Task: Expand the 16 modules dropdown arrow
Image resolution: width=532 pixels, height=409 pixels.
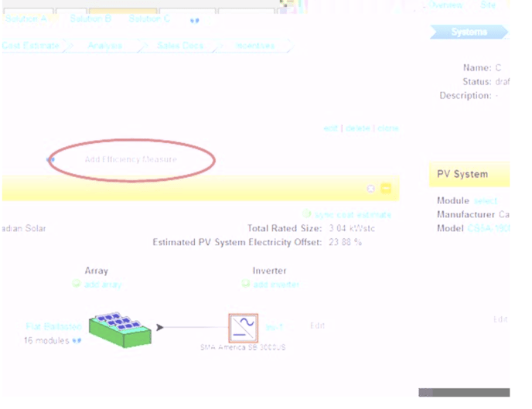Action: pyautogui.click(x=77, y=340)
